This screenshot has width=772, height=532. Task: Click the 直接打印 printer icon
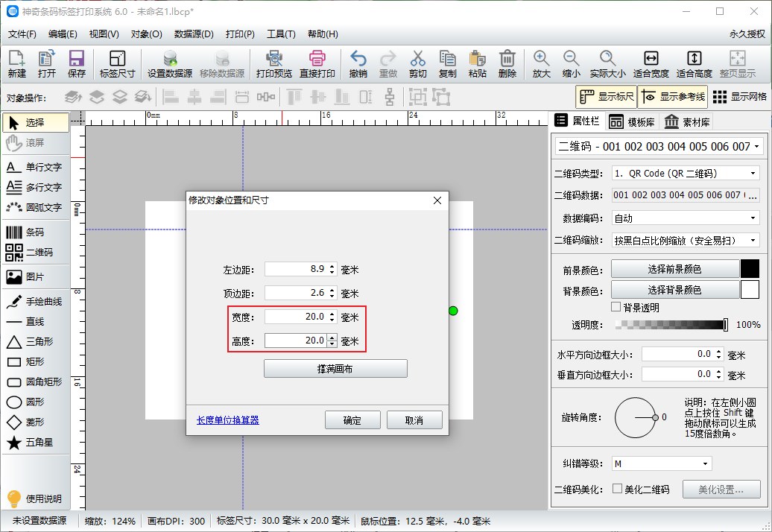point(317,64)
